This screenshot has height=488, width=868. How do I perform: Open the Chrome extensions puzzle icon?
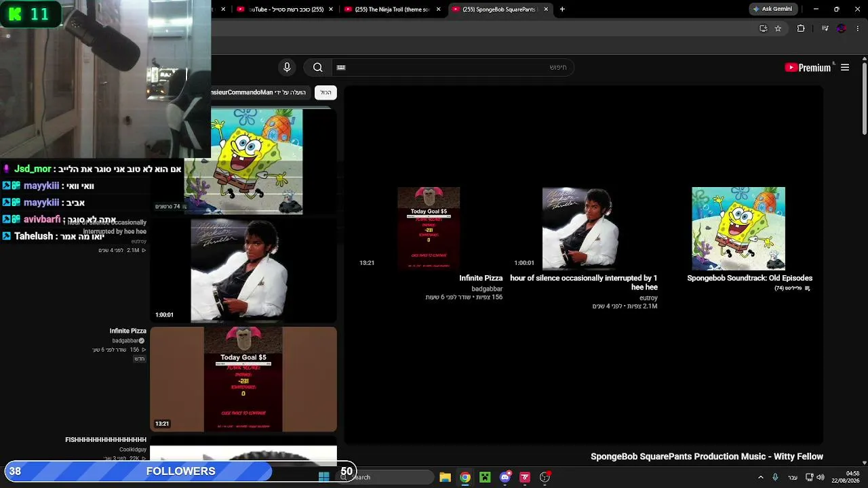(x=801, y=28)
